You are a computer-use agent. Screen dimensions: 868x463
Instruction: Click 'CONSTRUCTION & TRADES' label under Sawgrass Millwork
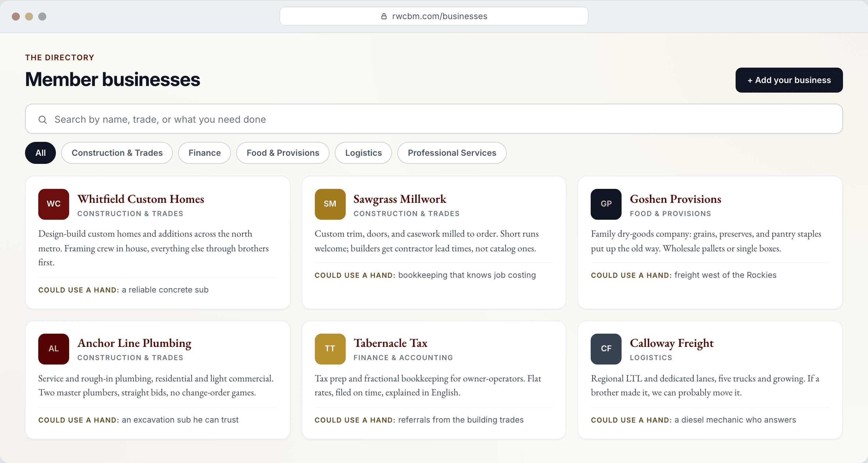click(406, 214)
